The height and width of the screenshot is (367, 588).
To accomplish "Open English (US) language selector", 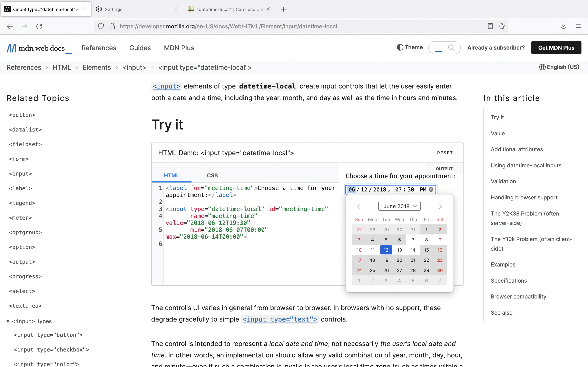I will tap(559, 67).
